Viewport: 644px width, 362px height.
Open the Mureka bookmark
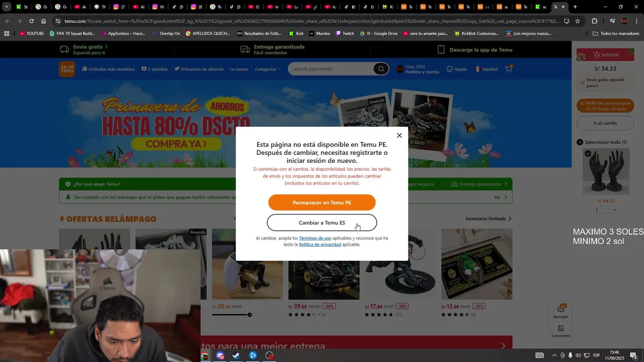[319, 34]
